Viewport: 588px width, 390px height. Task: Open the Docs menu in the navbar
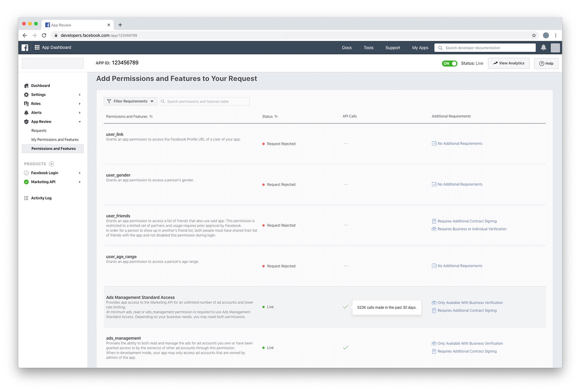point(347,47)
